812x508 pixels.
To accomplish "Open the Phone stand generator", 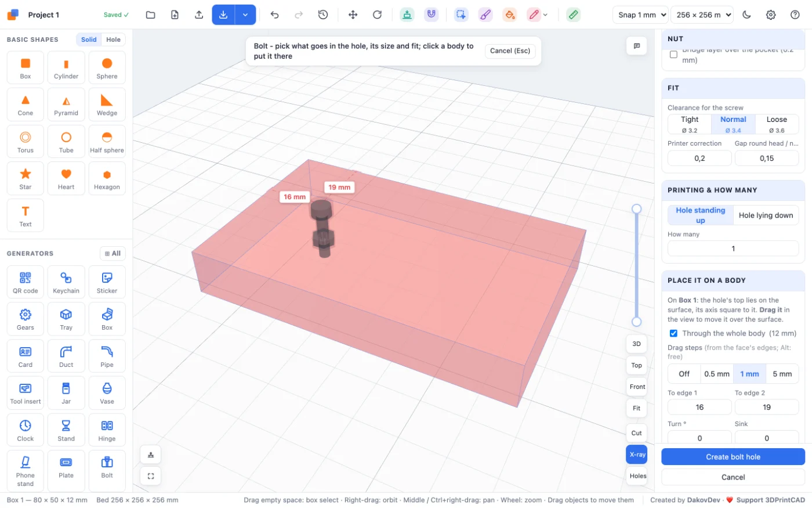I will click(x=26, y=471).
